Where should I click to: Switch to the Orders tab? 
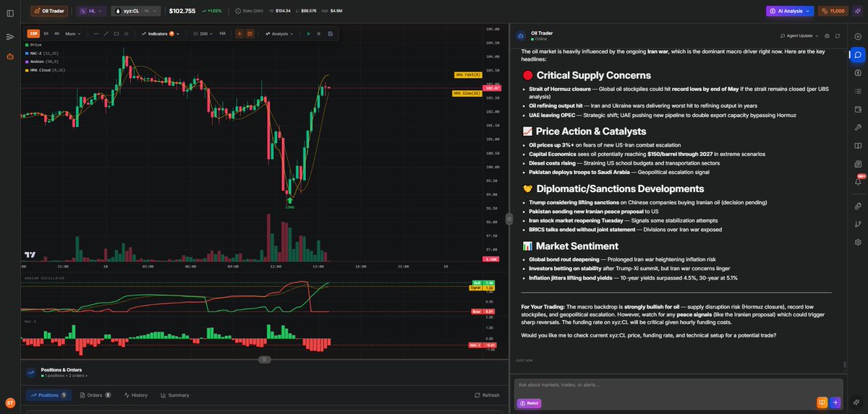95,395
